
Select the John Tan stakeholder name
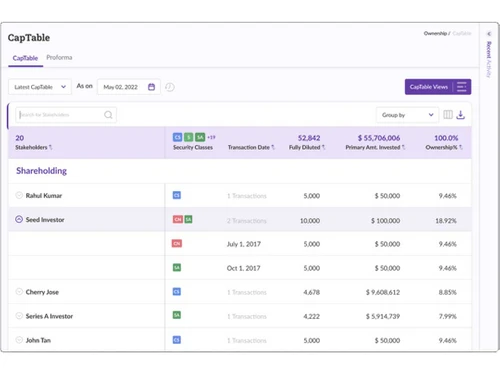pyautogui.click(x=38, y=340)
